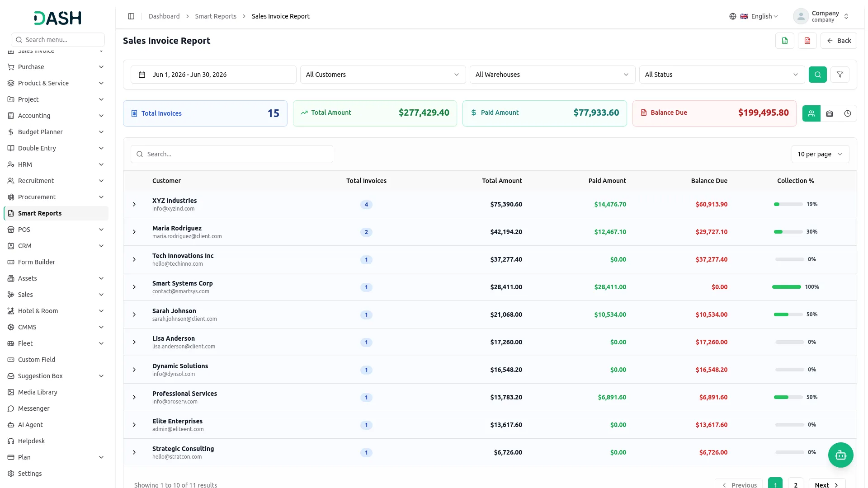
Task: Click the HRM people icon
Action: tap(11, 164)
